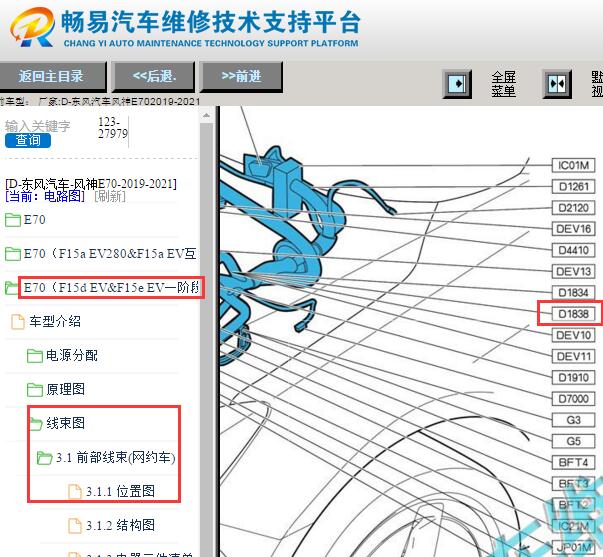Click the D7000 connector label
This screenshot has height=557, width=603.
click(x=573, y=399)
